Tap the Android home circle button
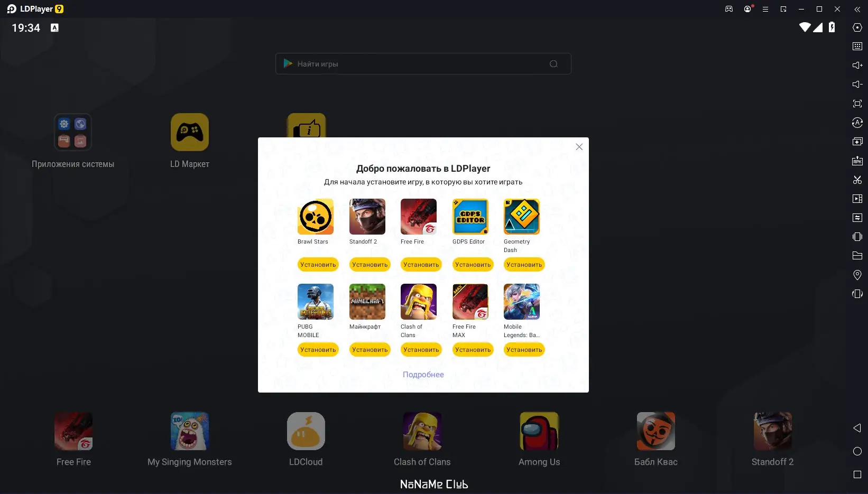868x494 pixels. point(857,451)
